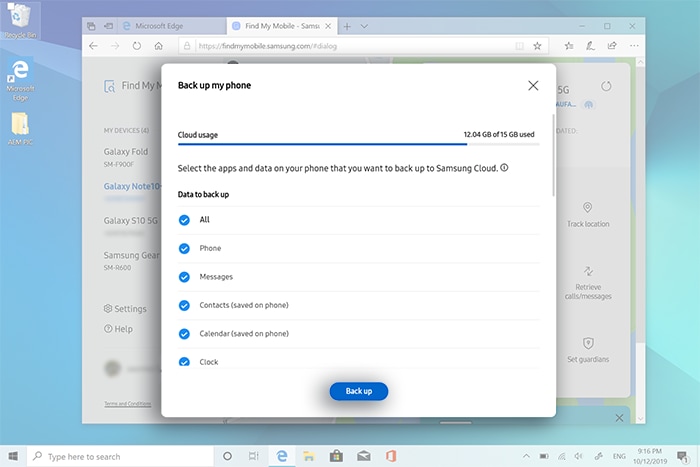Viewport: 700px width, 467px height.
Task: Add notes with the pen icon
Action: [590, 46]
